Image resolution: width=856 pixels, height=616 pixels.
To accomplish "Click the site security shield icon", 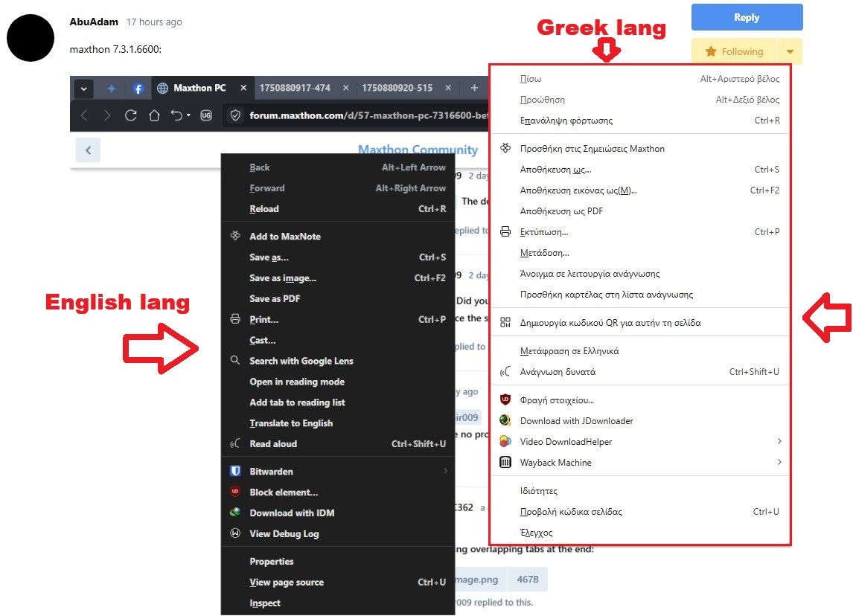I will pyautogui.click(x=235, y=115).
